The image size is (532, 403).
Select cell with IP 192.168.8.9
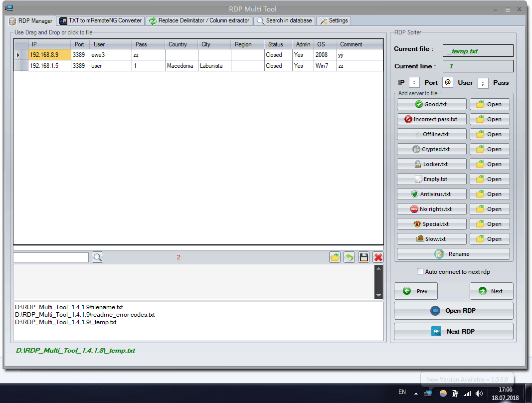[x=49, y=55]
